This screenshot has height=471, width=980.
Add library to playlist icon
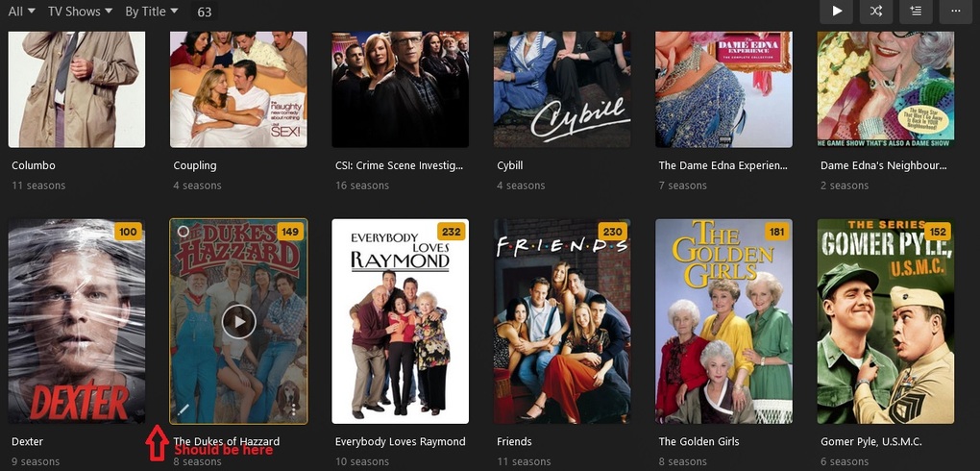point(916,12)
